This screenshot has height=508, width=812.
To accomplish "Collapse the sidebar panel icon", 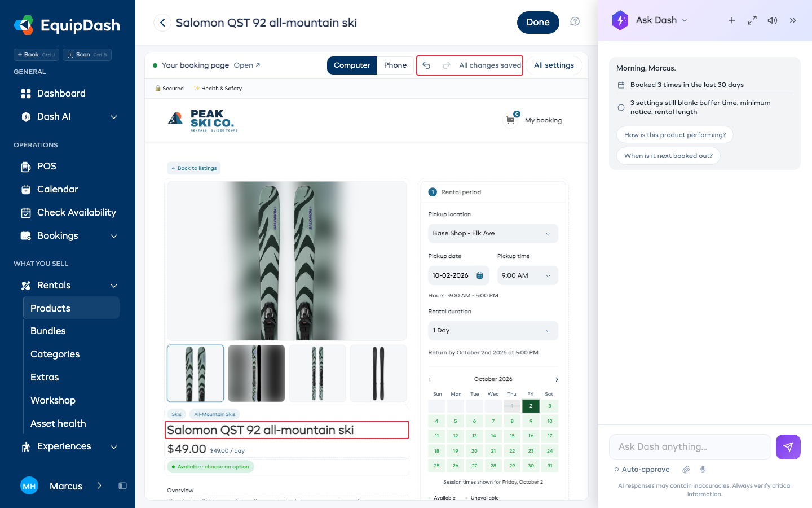I will click(122, 486).
